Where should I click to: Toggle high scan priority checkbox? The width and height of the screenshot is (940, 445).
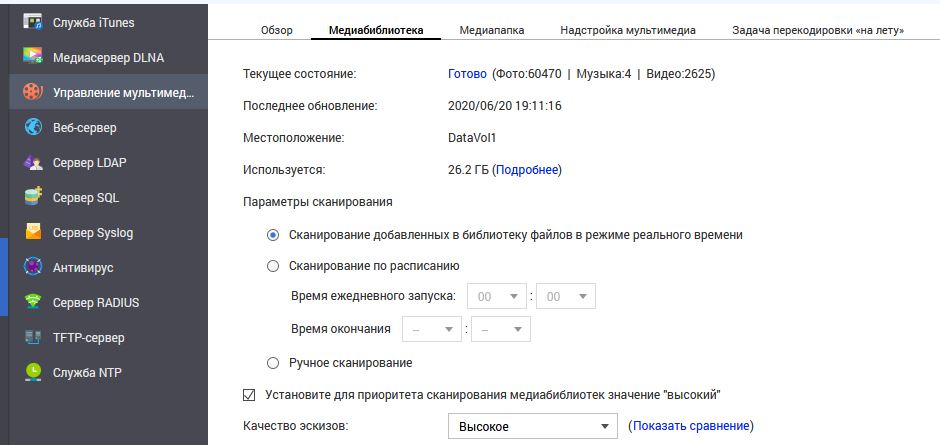(250, 394)
